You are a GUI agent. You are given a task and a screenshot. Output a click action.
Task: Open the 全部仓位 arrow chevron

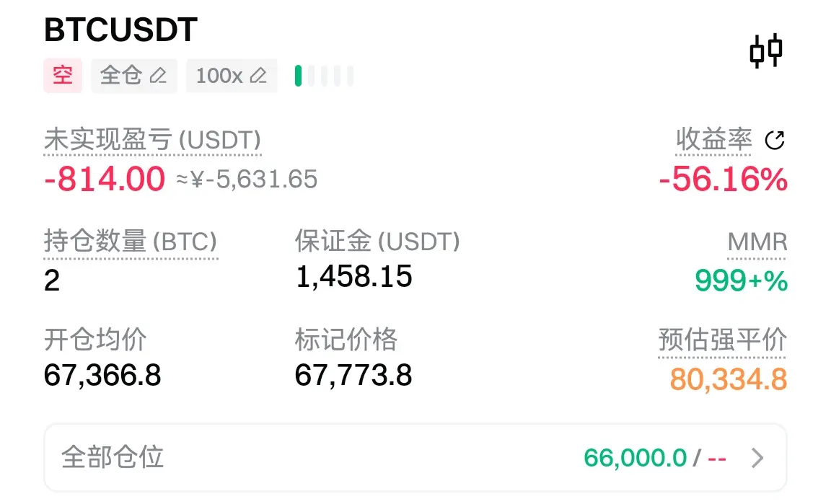[757, 458]
